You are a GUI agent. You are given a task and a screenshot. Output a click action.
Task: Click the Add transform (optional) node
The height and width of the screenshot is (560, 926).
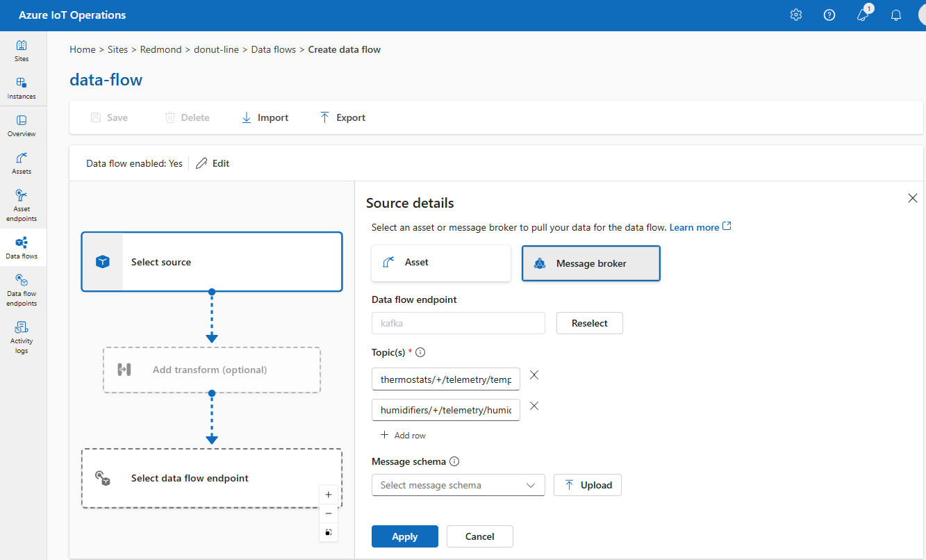point(212,370)
